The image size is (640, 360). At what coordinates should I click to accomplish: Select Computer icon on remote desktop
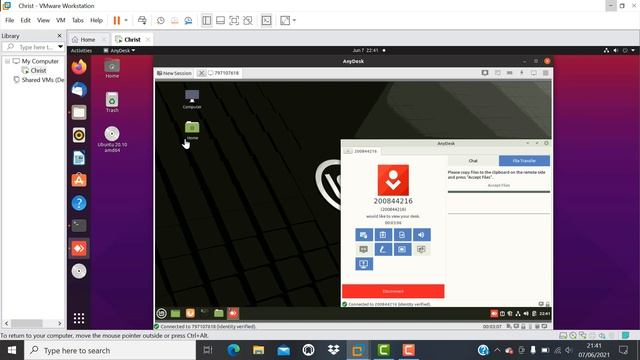click(x=192, y=99)
